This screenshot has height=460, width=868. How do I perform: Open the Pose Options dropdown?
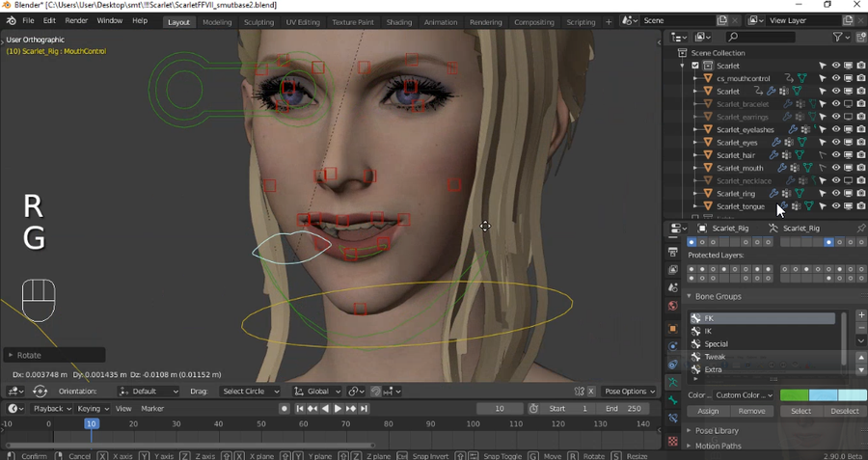630,392
